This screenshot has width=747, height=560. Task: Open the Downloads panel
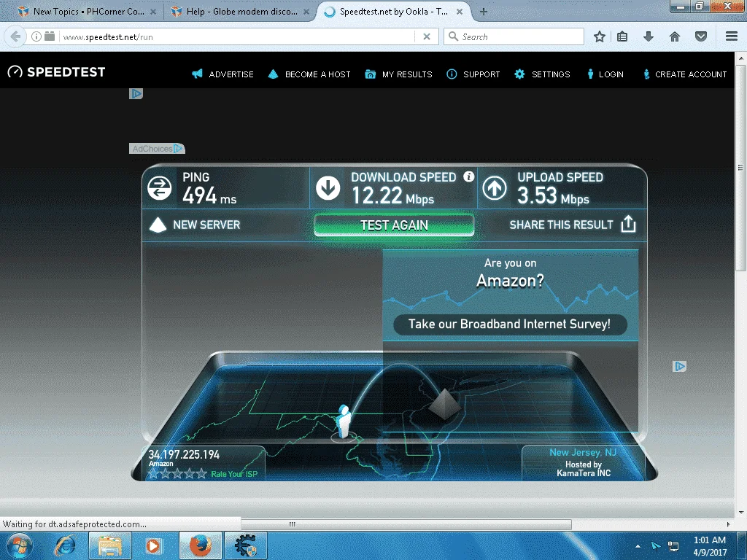click(648, 36)
